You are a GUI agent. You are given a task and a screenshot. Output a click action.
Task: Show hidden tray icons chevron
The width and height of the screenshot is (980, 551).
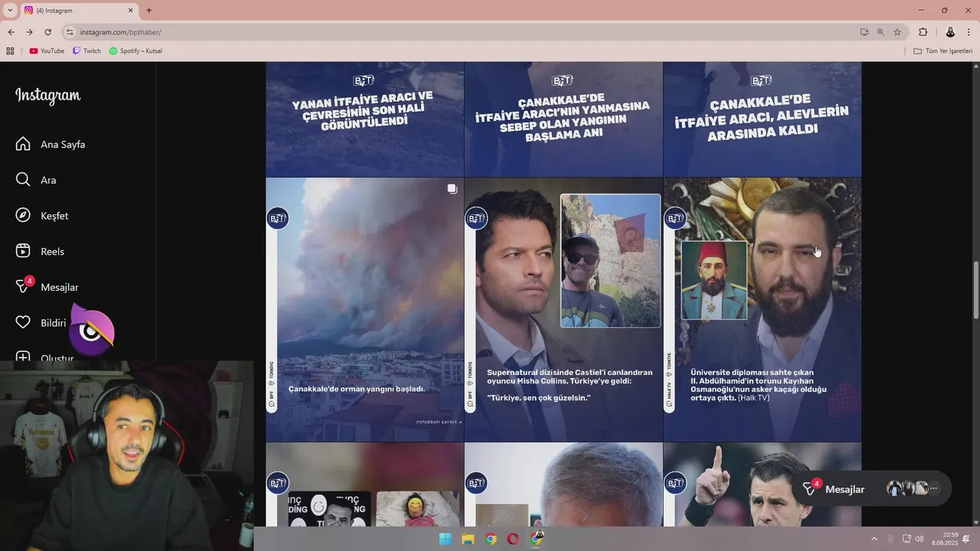click(x=874, y=539)
